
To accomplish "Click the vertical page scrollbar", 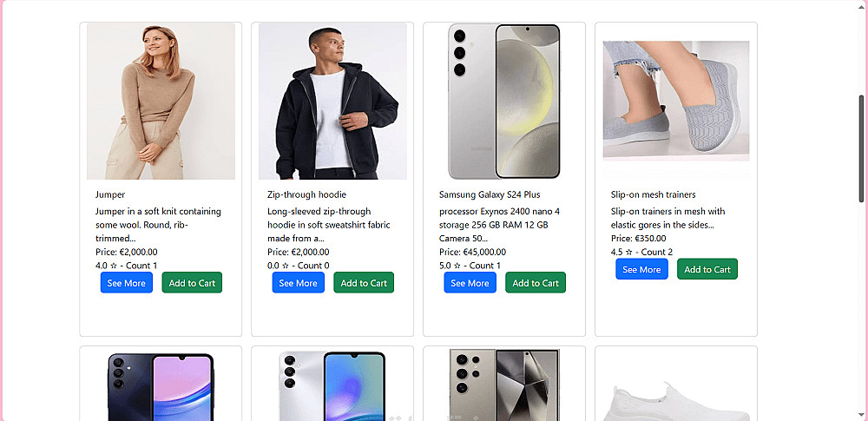I will (862, 148).
